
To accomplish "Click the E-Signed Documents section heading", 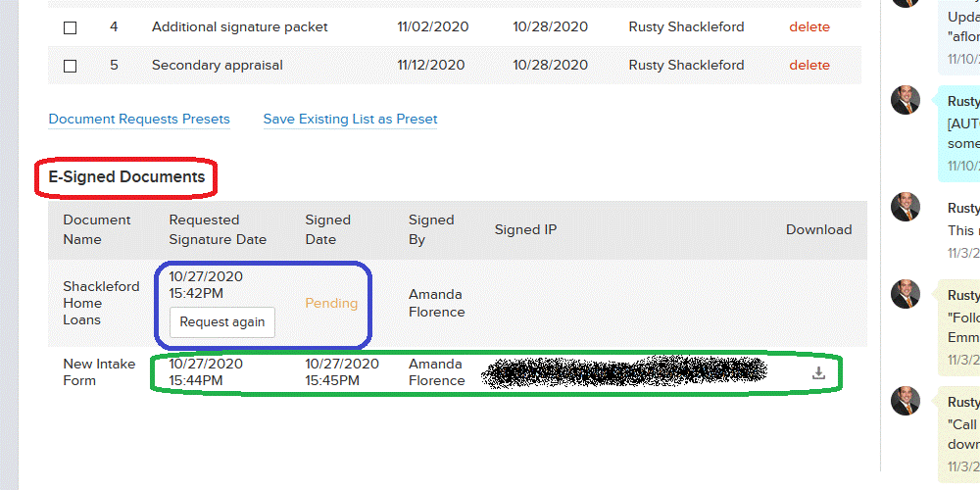I will coord(126,176).
